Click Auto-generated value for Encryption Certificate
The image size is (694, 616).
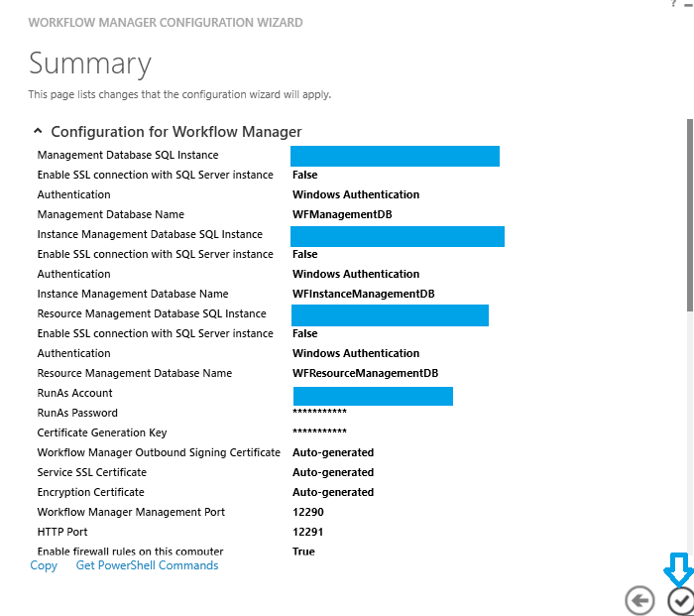point(333,492)
